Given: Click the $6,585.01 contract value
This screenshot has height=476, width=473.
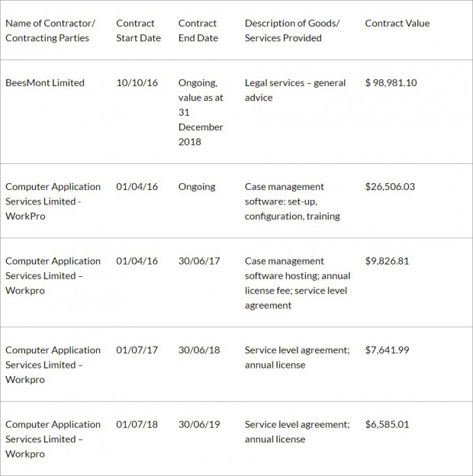Looking at the screenshot, I should coord(387,424).
